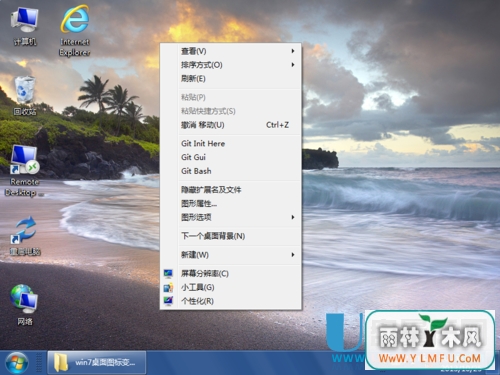Click the Windows Start orb
Image resolution: width=500 pixels, height=375 pixels.
pyautogui.click(x=17, y=363)
